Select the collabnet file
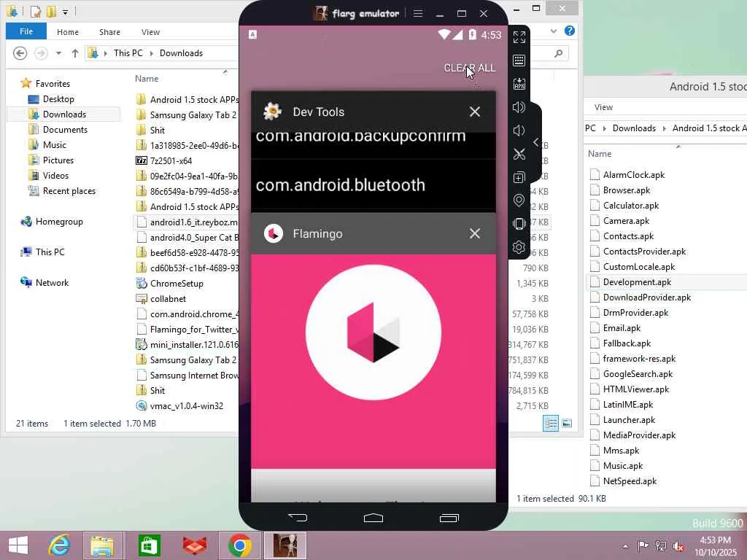The image size is (747, 560). [x=169, y=298]
